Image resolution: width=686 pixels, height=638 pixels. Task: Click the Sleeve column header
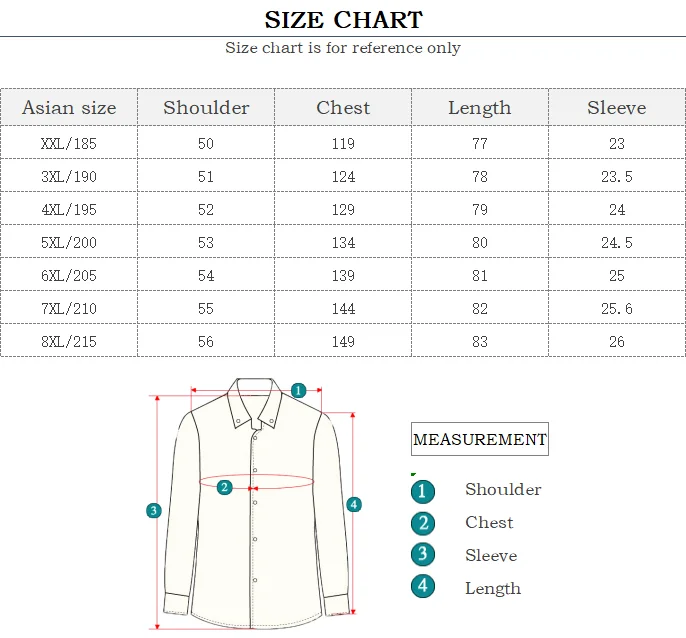(617, 107)
